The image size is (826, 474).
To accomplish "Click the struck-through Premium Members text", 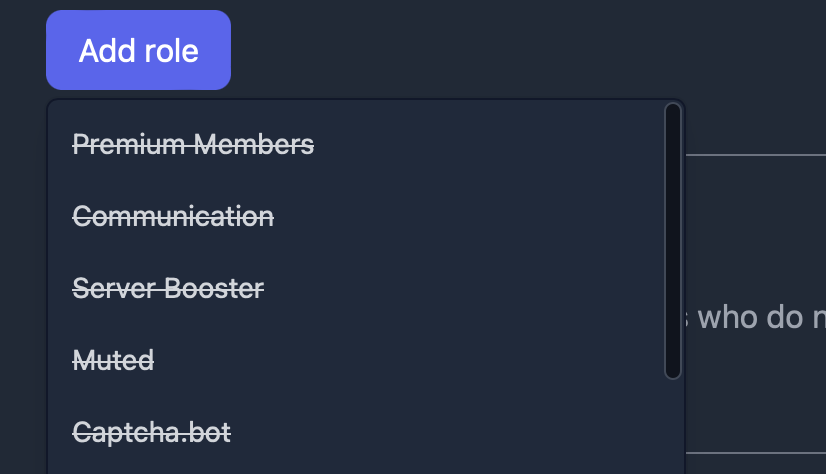I will [x=194, y=145].
